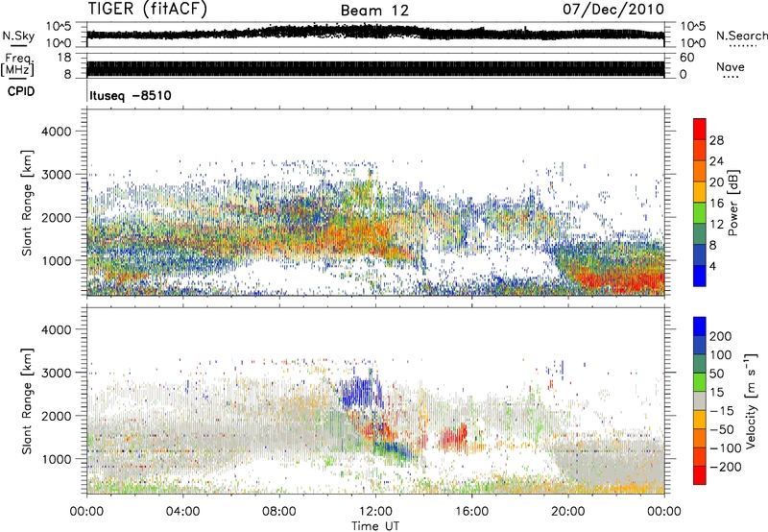Click the Velocity [m s-1] colorbar title
Image resolution: width=768 pixels, height=532 pixels.
pos(751,400)
